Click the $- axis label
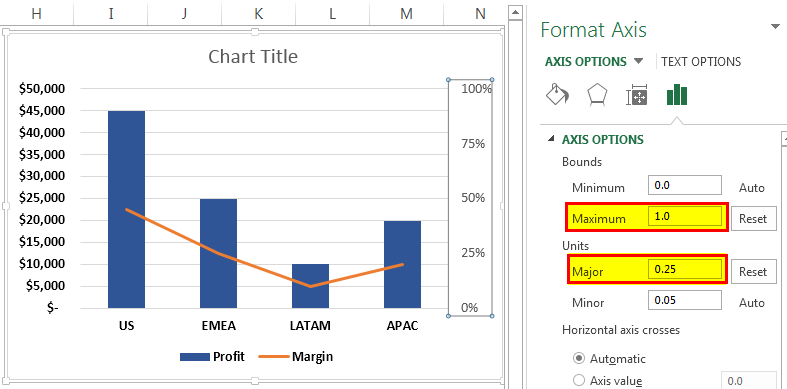The image size is (787, 389). click(52, 308)
